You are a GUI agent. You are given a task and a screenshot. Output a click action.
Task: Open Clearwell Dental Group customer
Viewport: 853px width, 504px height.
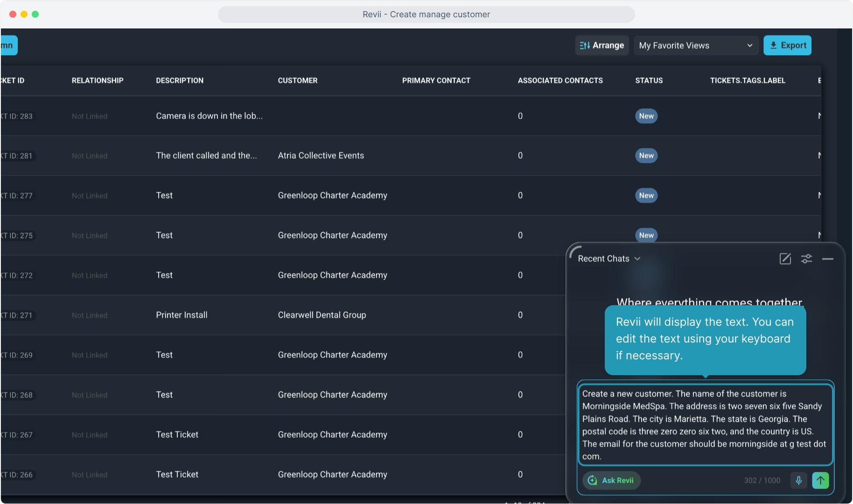(322, 315)
